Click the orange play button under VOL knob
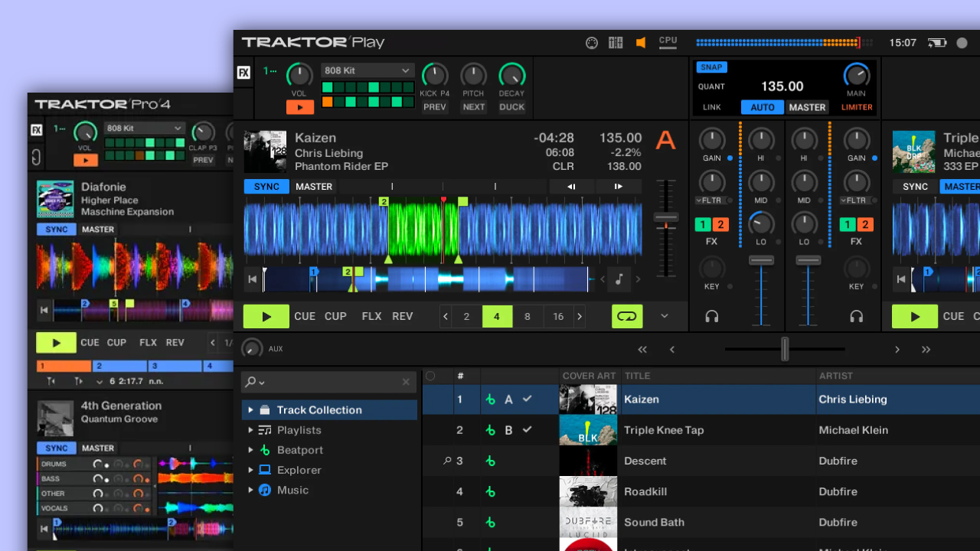This screenshot has height=551, width=980. [300, 107]
